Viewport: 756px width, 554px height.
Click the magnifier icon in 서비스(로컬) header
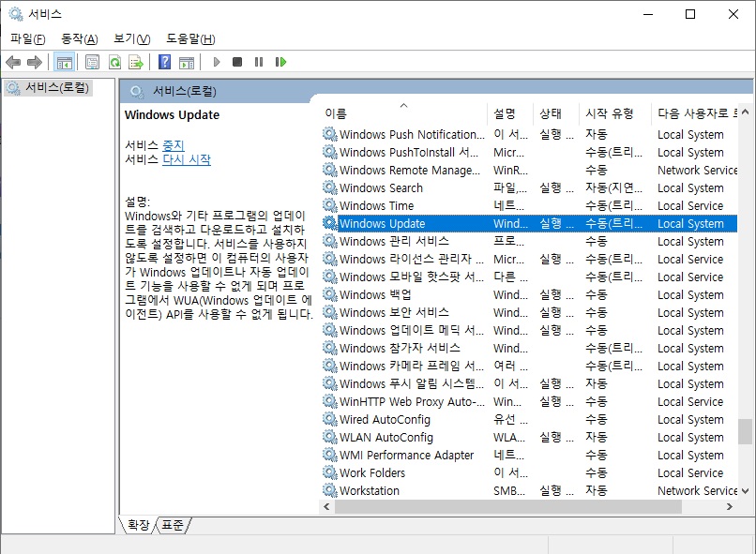pos(137,92)
